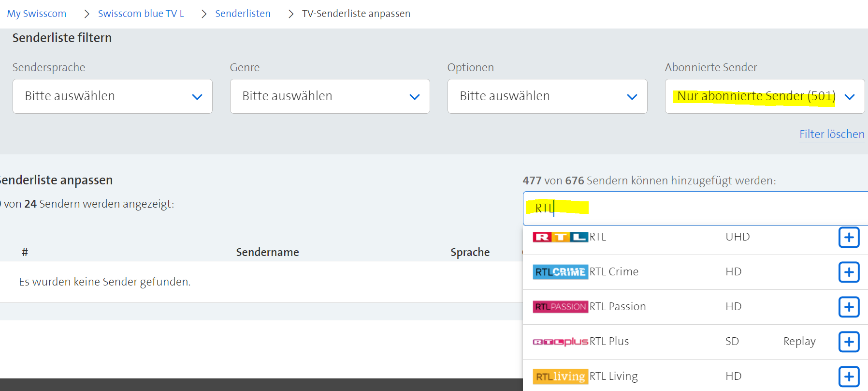Click the RTL Plus channel logo
868x391 pixels.
pos(560,342)
